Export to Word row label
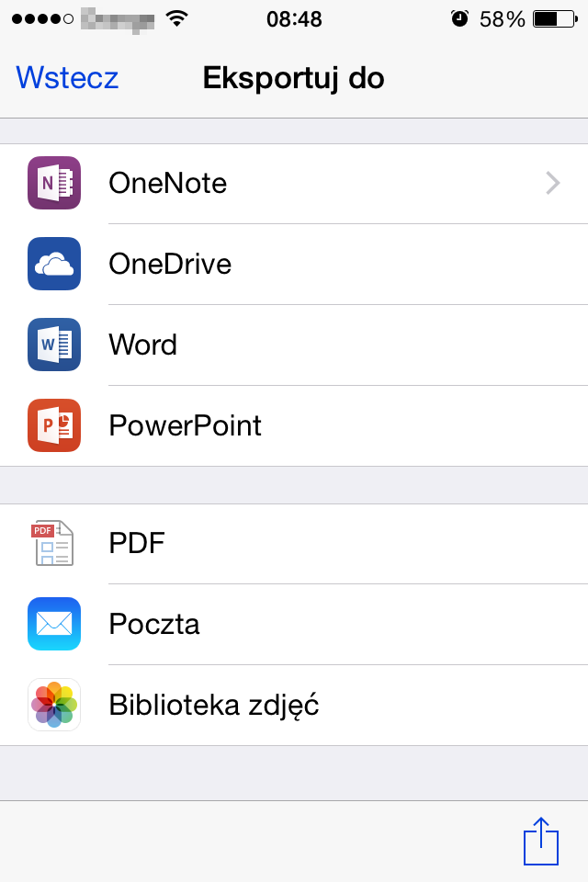This screenshot has width=588, height=882. (x=143, y=345)
